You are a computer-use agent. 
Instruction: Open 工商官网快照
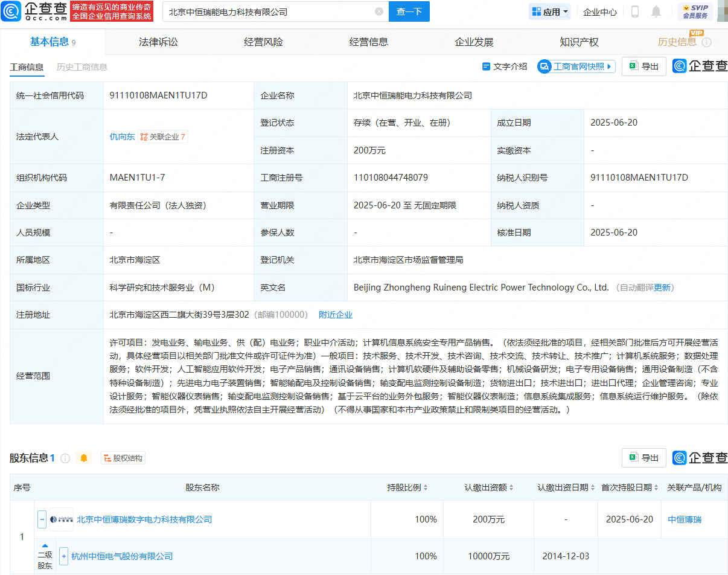(576, 66)
